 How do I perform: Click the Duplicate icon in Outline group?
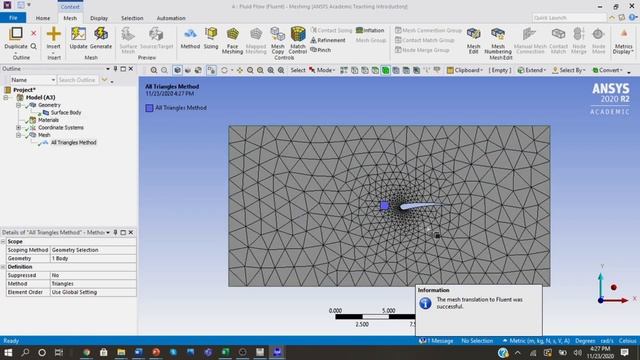[x=16, y=33]
